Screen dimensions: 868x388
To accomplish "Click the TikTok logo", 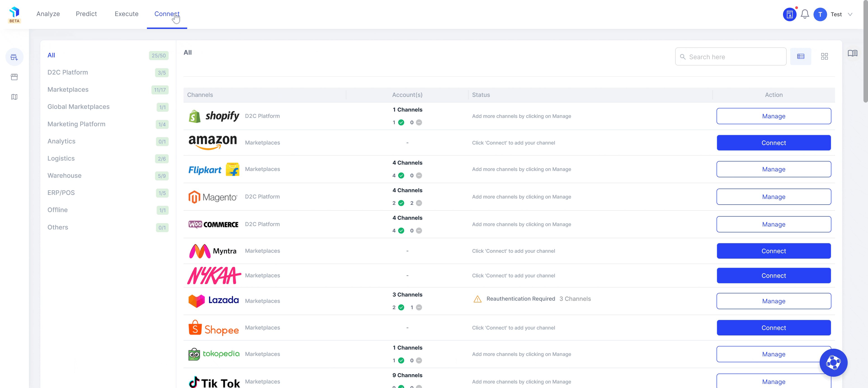I will click(x=214, y=382).
